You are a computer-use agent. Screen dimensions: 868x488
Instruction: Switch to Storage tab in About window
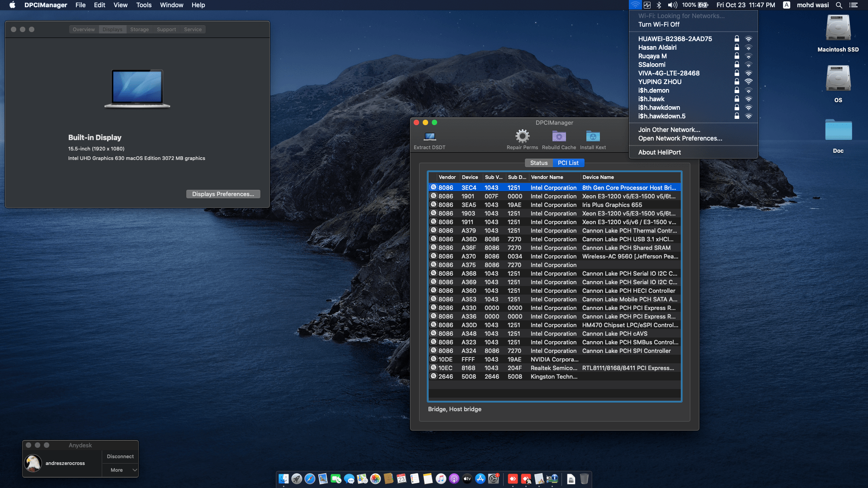tap(139, 29)
